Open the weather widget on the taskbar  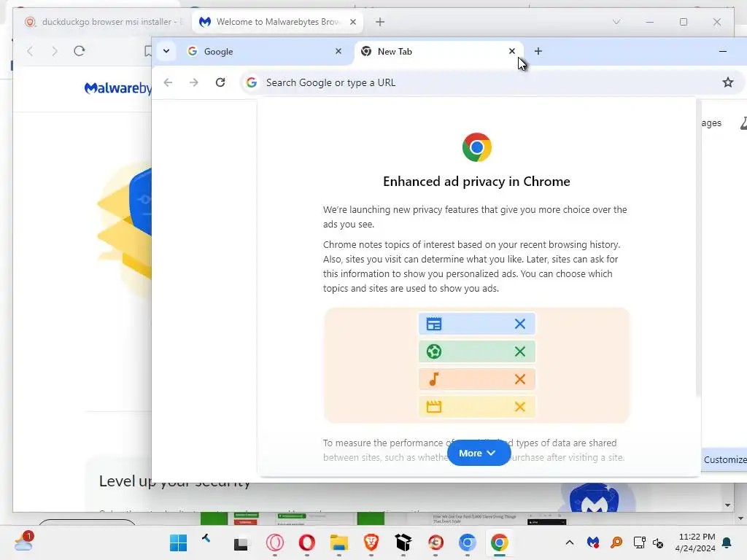coord(24,542)
